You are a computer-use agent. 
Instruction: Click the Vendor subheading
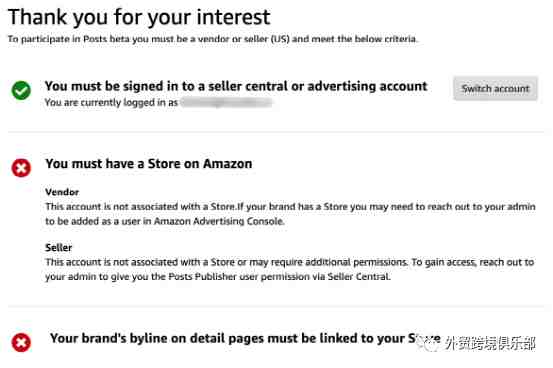click(62, 192)
